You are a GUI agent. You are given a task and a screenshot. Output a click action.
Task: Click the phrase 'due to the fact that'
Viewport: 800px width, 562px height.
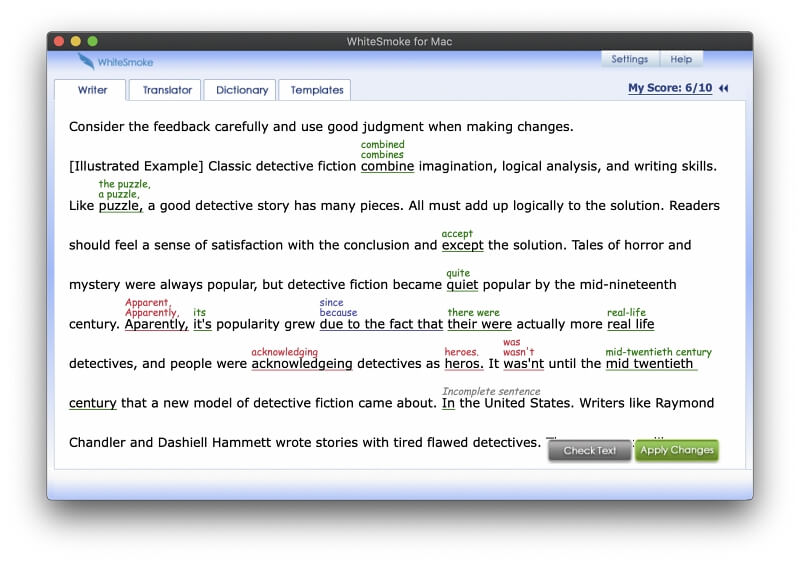[x=381, y=324]
